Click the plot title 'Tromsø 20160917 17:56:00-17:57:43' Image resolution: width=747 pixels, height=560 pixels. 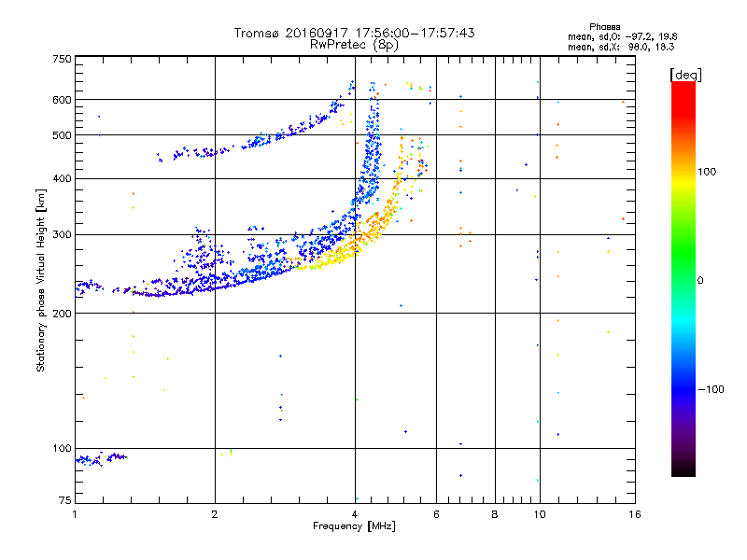tap(354, 33)
